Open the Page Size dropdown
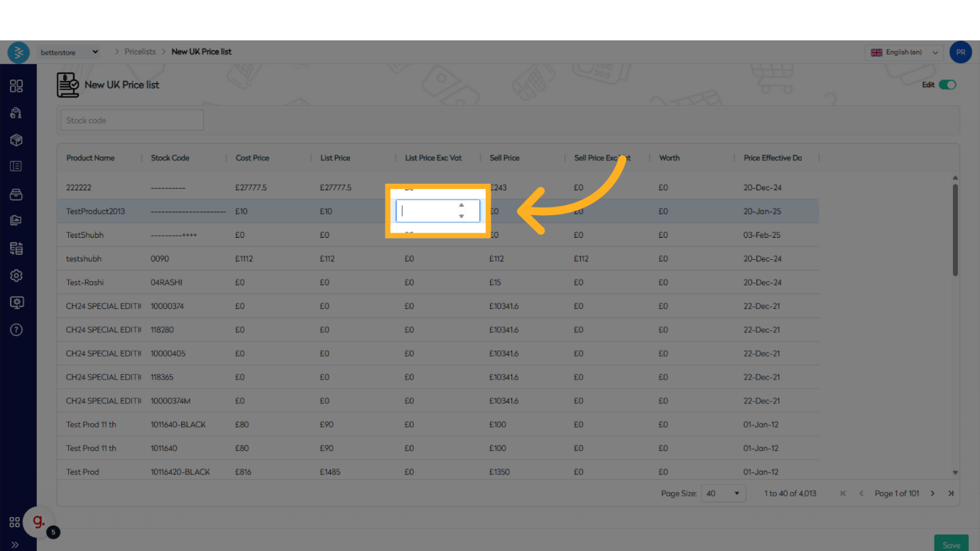The width and height of the screenshot is (980, 551). pos(723,493)
